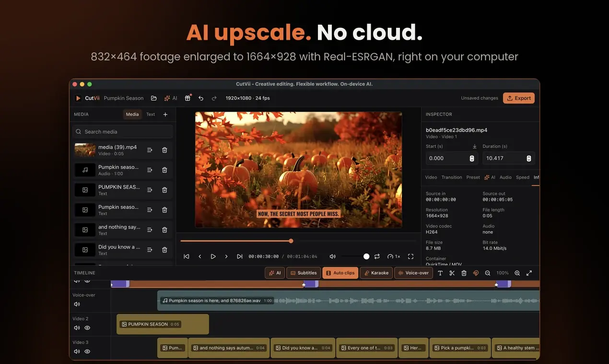Zoom out the timeline
The height and width of the screenshot is (364, 609).
(488, 273)
